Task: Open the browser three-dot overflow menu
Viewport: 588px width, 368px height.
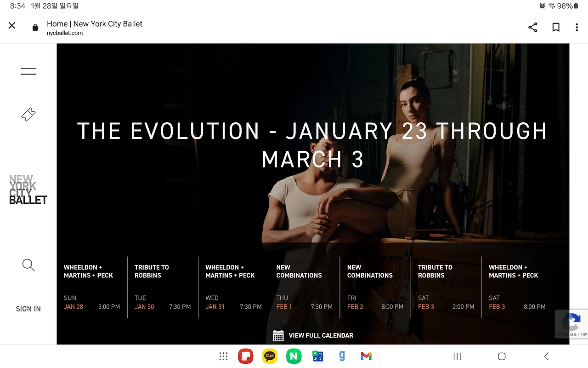Action: (577, 27)
